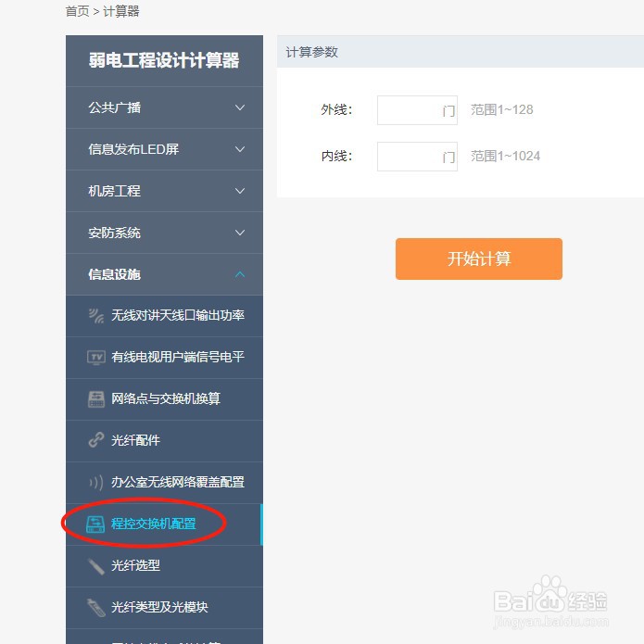
Task: Open the 公共广播 menu section
Action: [164, 107]
